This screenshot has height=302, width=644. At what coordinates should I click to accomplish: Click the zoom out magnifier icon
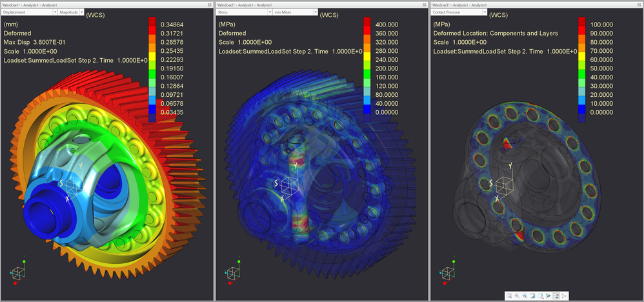[x=525, y=296]
